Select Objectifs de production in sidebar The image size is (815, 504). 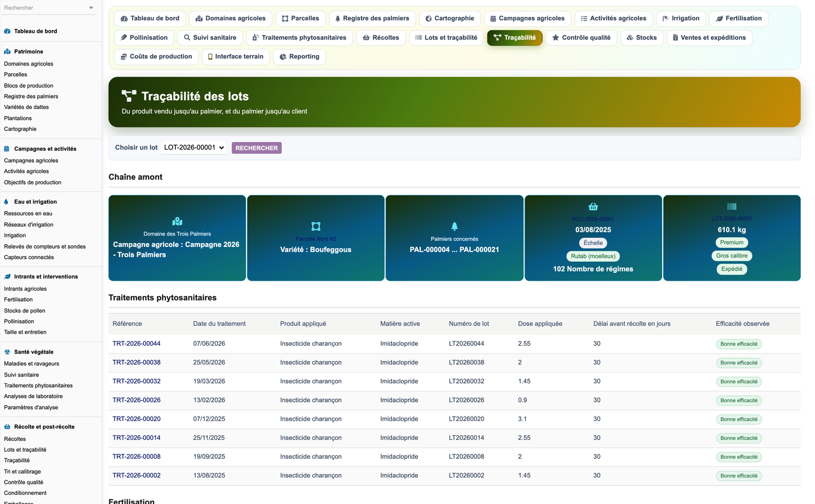[33, 183]
